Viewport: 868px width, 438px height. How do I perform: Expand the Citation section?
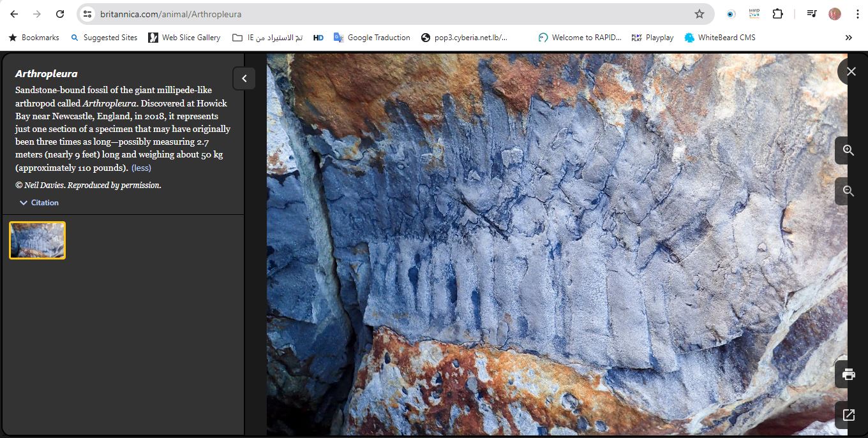coord(39,203)
